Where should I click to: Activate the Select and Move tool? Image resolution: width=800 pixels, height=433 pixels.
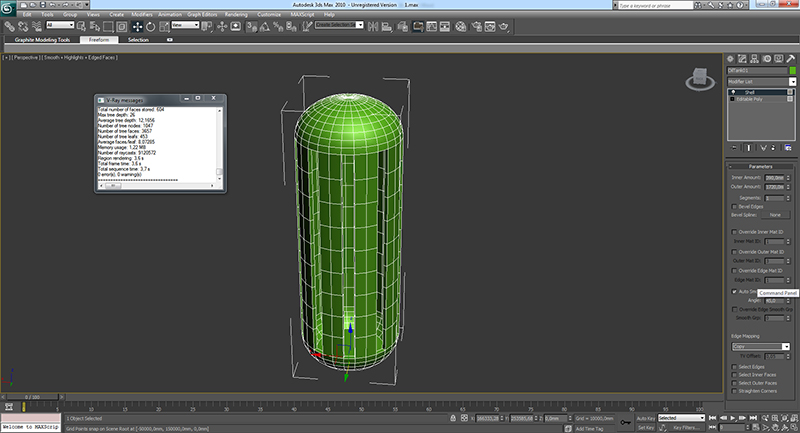[137, 26]
